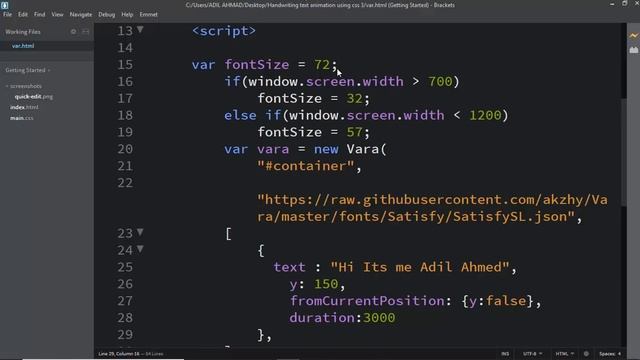Click the value 32 on line 17
The height and width of the screenshot is (360, 640).
pyautogui.click(x=354, y=98)
